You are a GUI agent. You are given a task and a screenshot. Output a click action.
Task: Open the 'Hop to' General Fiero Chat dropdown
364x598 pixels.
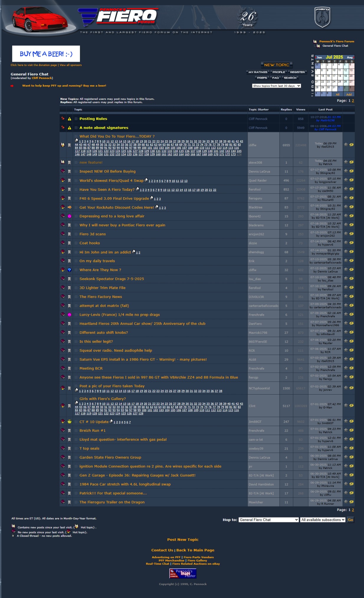(268, 520)
